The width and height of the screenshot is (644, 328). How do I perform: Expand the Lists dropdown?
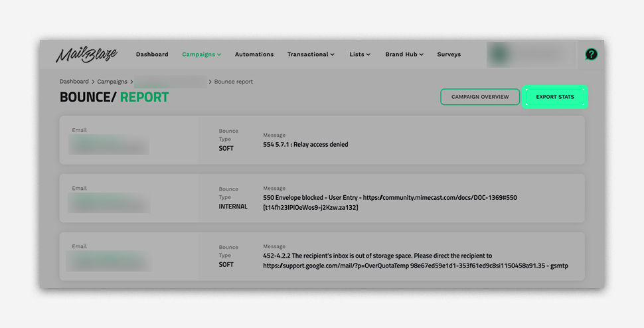coord(360,54)
